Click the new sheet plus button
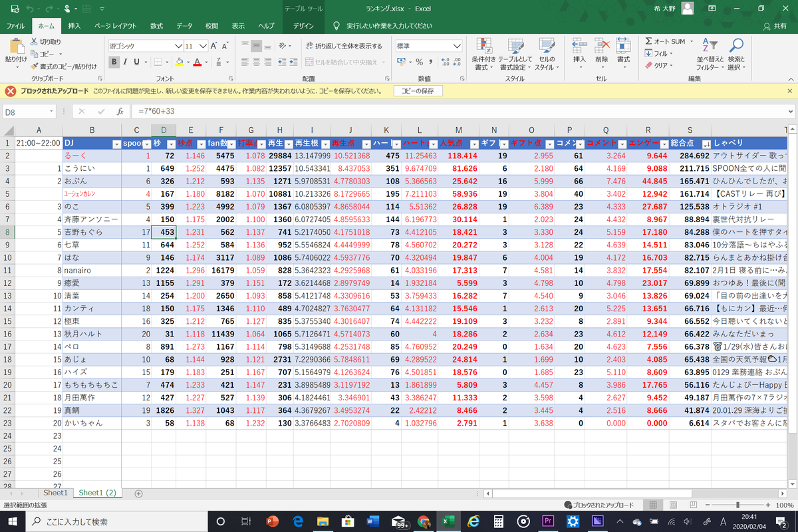The width and height of the screenshot is (798, 532). pyautogui.click(x=138, y=493)
